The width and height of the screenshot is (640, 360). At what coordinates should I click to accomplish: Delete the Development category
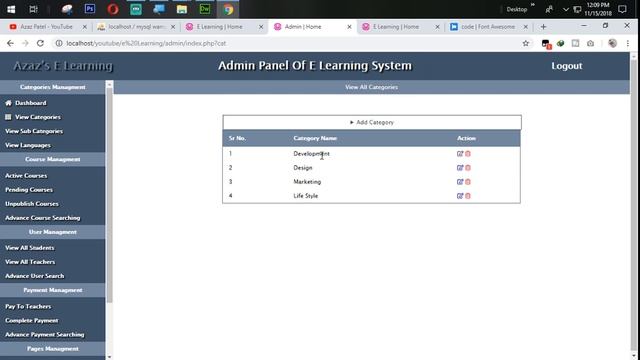click(468, 154)
